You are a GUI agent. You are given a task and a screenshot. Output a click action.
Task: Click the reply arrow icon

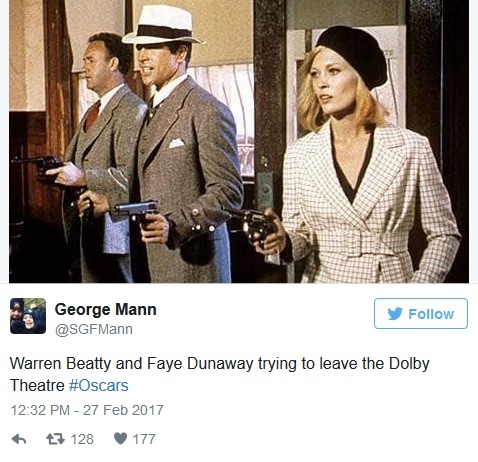(x=19, y=439)
